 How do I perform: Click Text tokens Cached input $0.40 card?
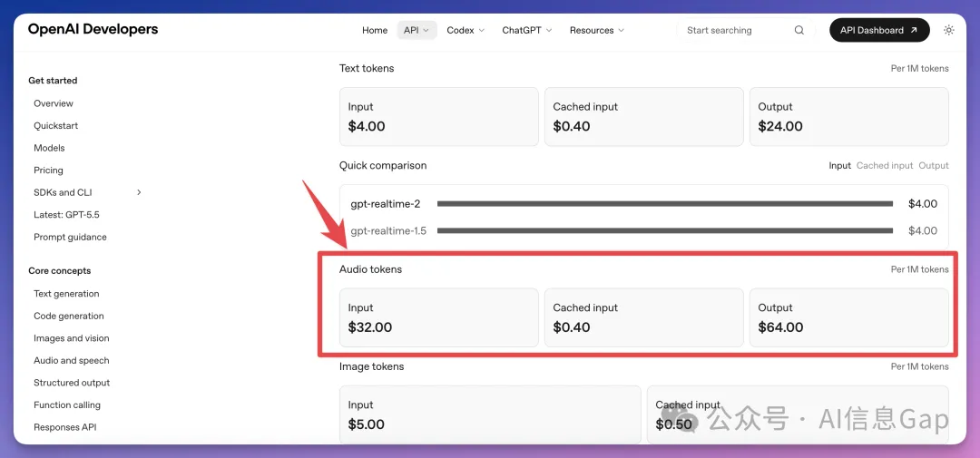(x=643, y=117)
